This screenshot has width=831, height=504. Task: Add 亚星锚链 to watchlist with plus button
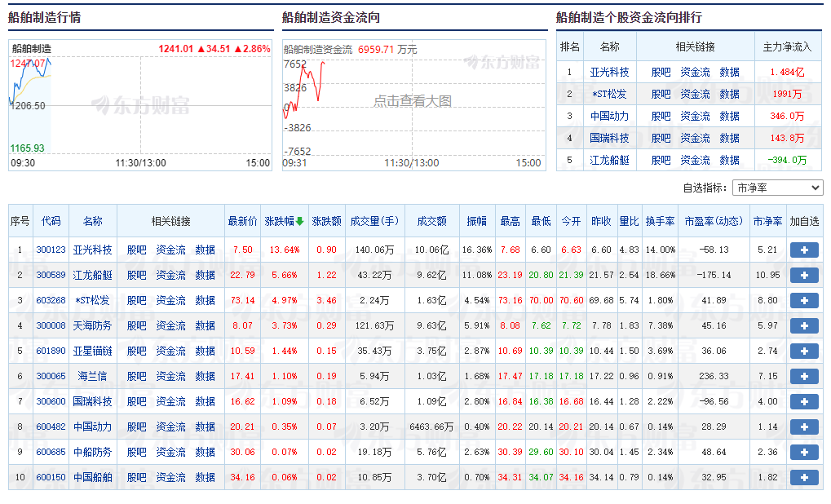[804, 351]
